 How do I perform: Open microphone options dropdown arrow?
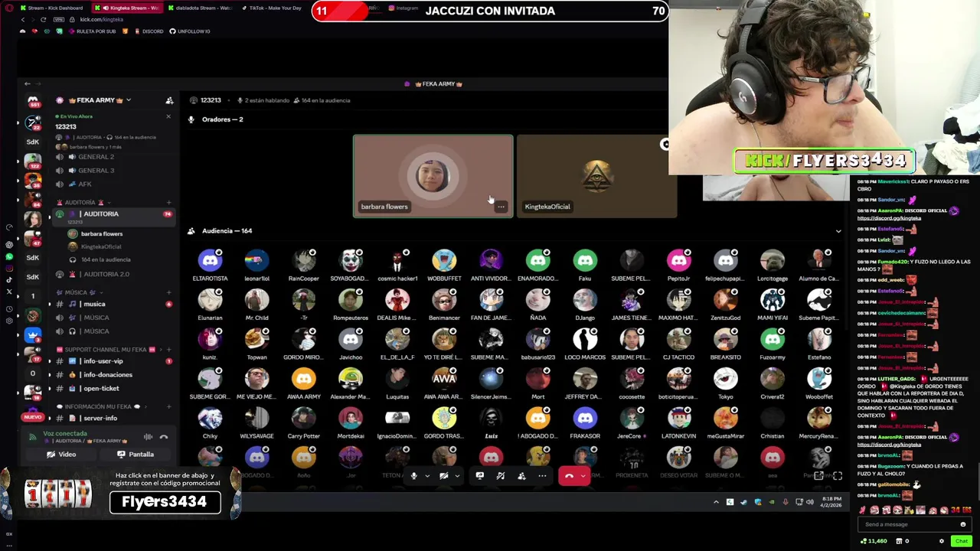coord(426,476)
